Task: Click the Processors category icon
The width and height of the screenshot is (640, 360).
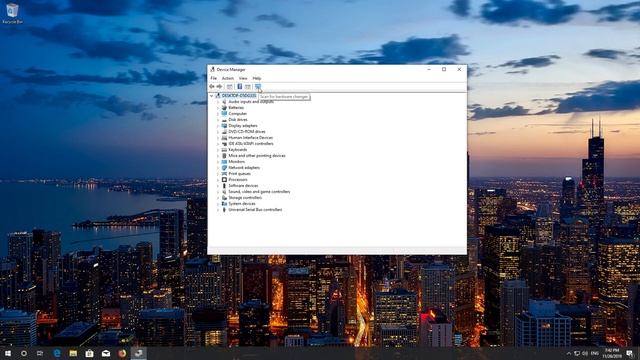Action: [x=224, y=180]
